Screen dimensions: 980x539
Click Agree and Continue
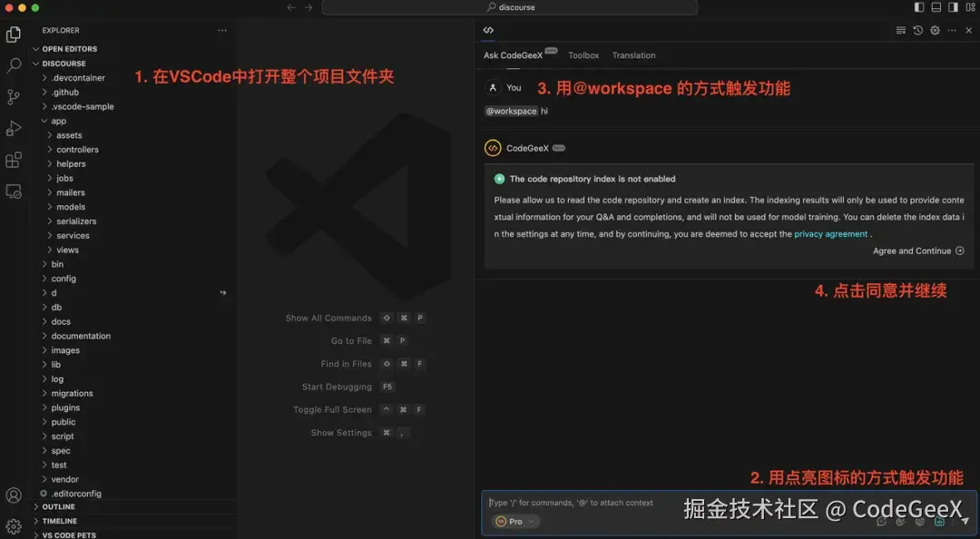912,250
